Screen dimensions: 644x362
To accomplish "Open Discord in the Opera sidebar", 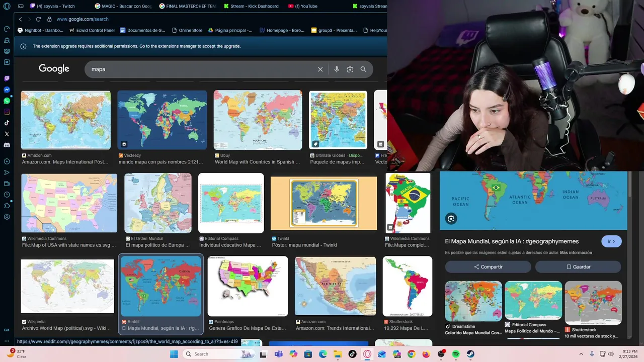I will tap(7, 145).
